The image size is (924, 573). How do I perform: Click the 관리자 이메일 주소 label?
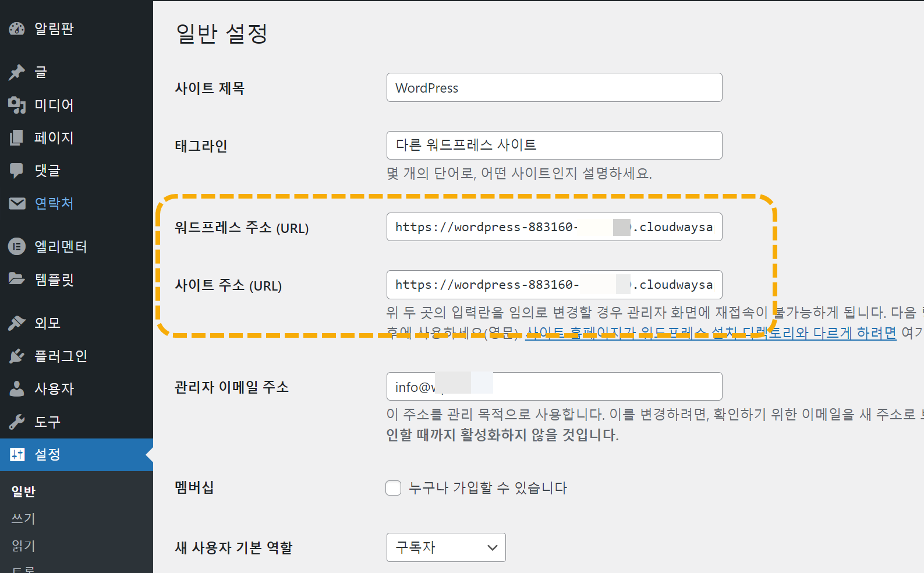(232, 387)
